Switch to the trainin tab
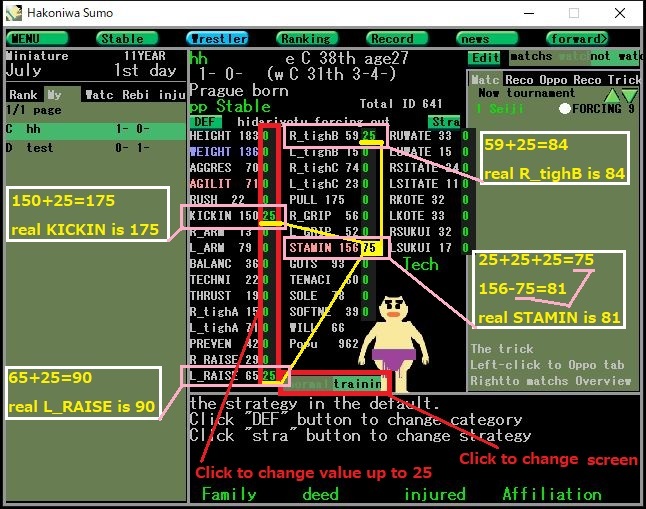 [357, 383]
